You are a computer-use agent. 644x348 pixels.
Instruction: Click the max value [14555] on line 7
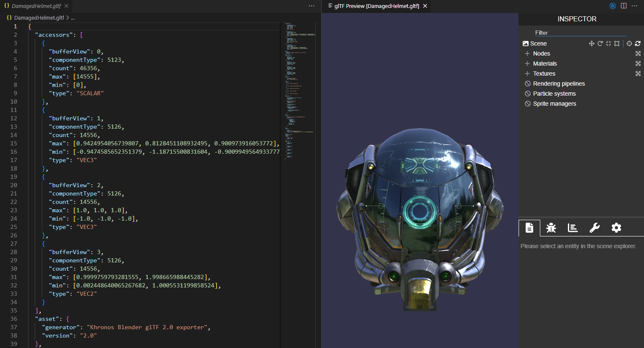[x=85, y=76]
